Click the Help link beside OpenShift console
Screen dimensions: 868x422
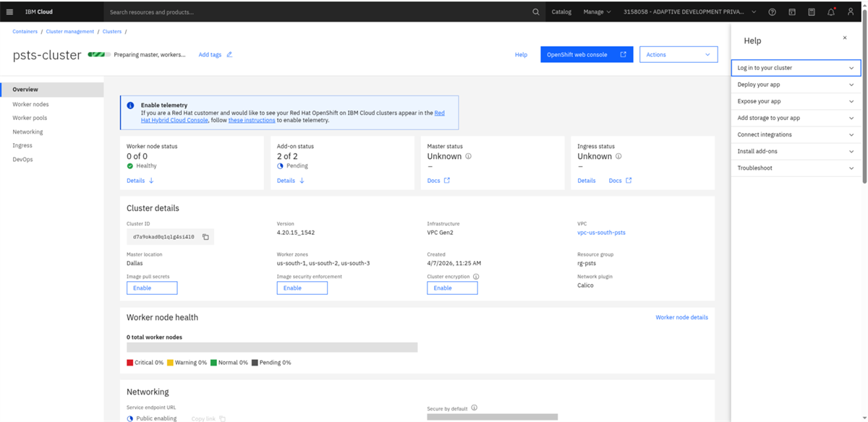pyautogui.click(x=521, y=54)
